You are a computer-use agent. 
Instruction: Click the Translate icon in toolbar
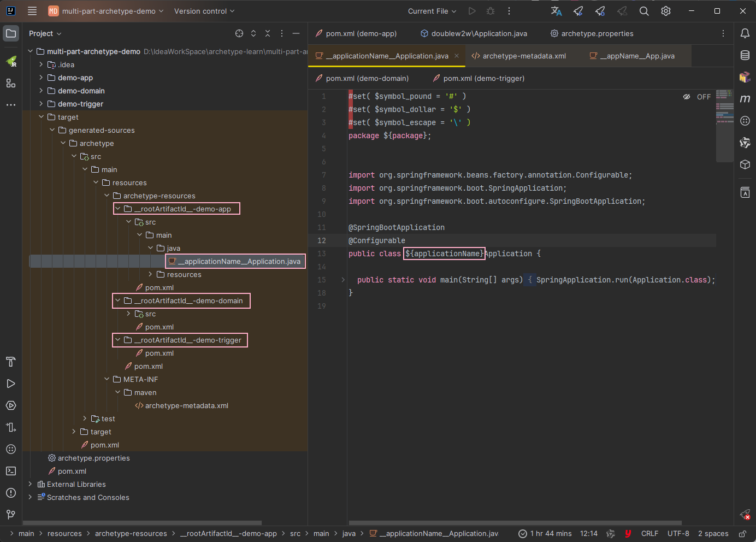pyautogui.click(x=556, y=11)
